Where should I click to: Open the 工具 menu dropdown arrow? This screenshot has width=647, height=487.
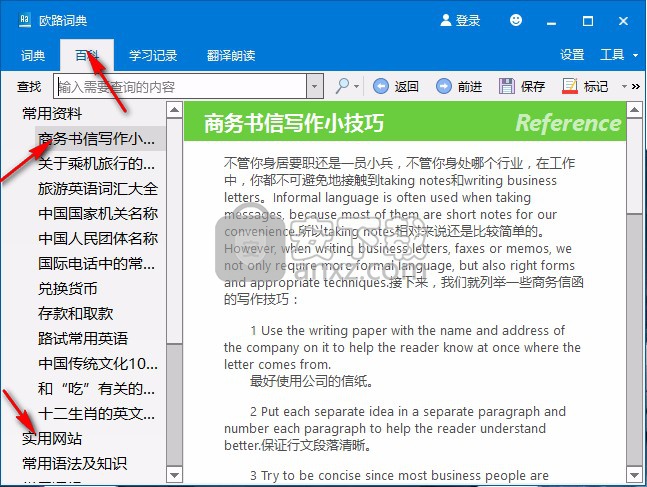[x=635, y=55]
